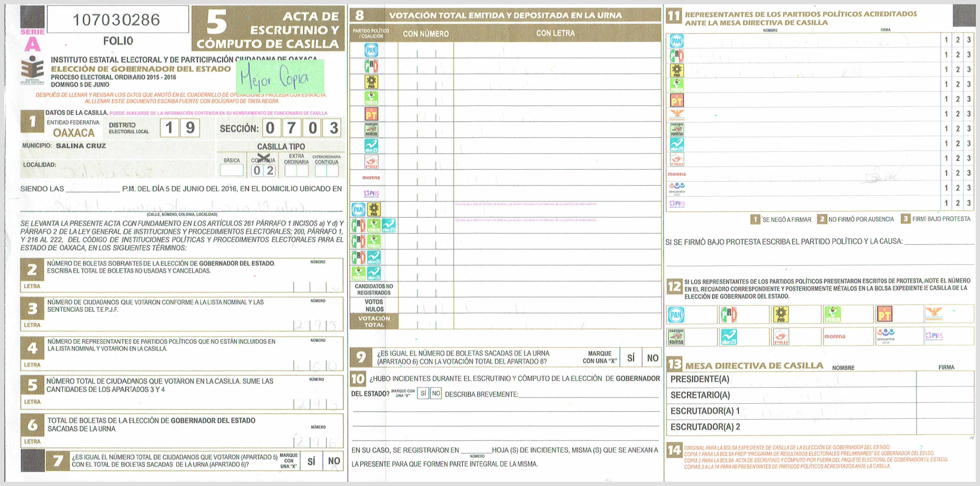Mark SÍ box in section 7
Image resolution: width=980 pixels, height=486 pixels.
tap(311, 461)
